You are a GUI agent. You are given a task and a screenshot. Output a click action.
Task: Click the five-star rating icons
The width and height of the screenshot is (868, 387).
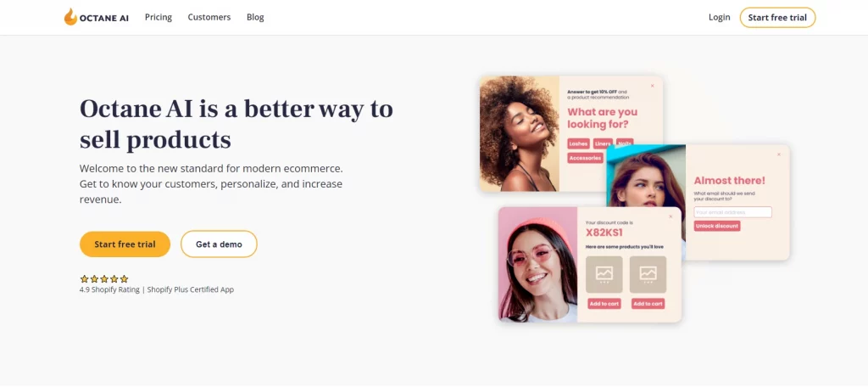pos(104,279)
